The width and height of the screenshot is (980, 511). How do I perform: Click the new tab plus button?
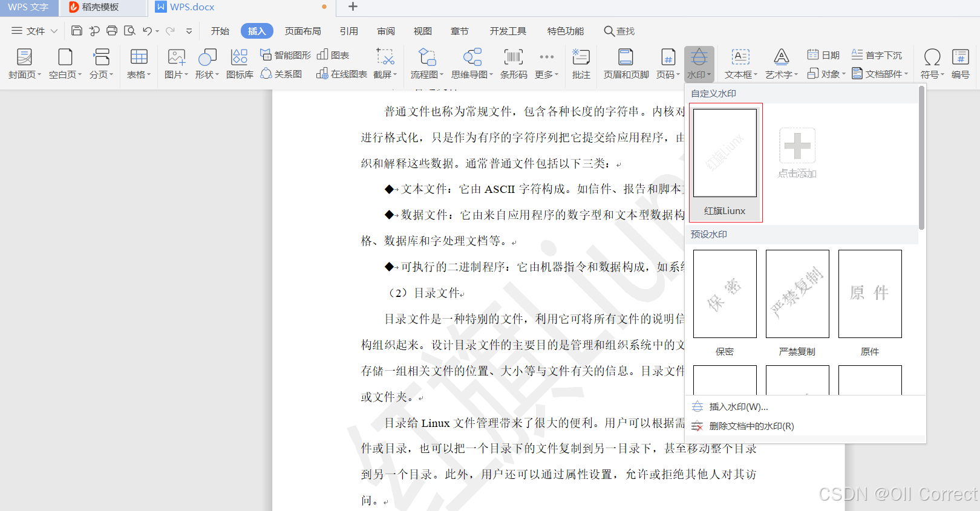353,7
